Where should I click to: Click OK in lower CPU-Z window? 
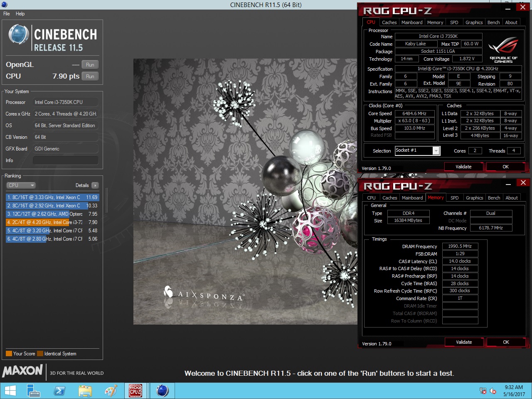506,342
